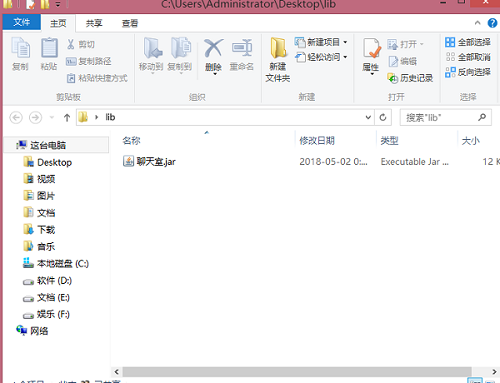The height and width of the screenshot is (383, 500).
Task: Click Paste shortcut (粘贴快捷方式)
Action: (97, 78)
